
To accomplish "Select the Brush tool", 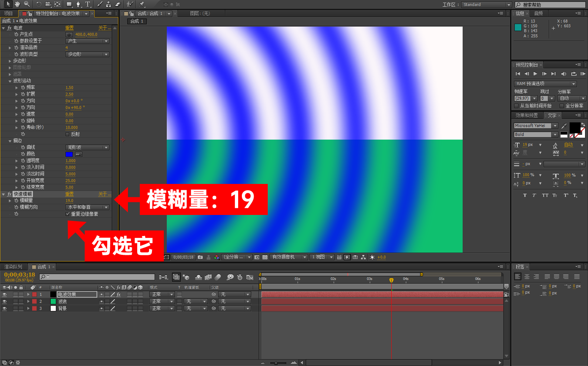I will click(x=100, y=4).
